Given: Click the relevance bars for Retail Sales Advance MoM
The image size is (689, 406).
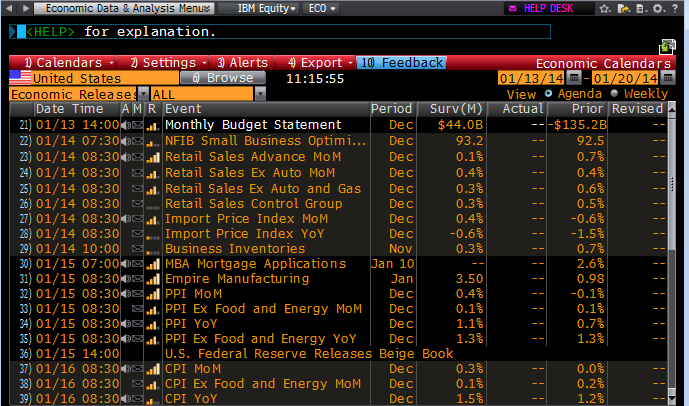Looking at the screenshot, I should coord(153,157).
